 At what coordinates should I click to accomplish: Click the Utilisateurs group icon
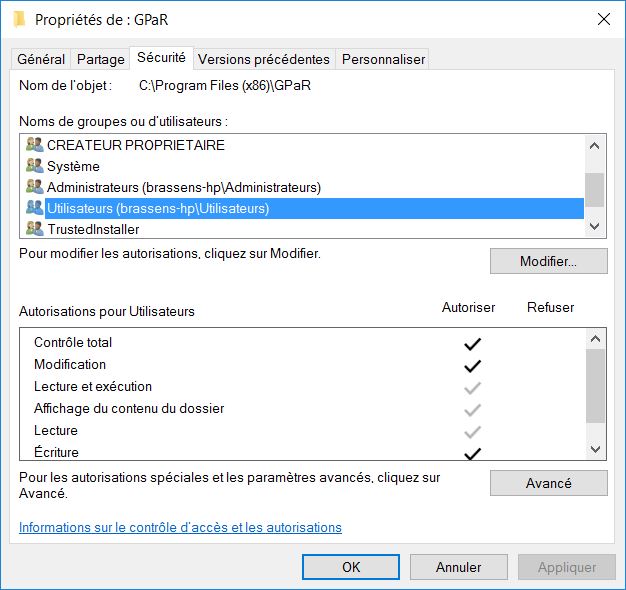[34, 208]
